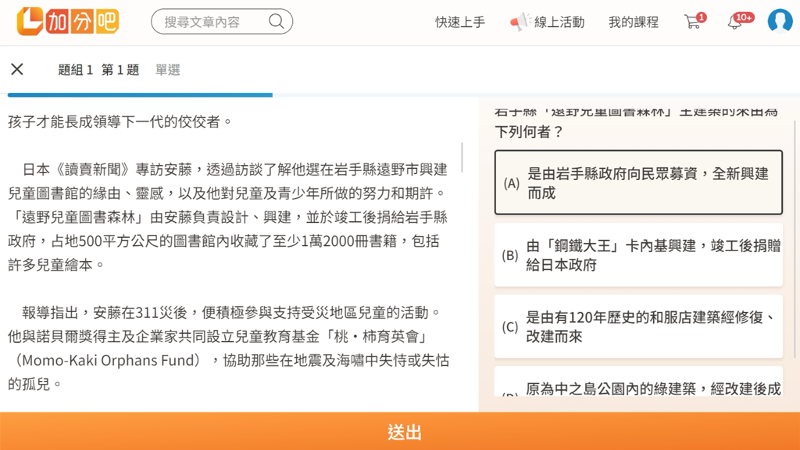
Task: Open the notifications bell icon
Action: tap(735, 22)
